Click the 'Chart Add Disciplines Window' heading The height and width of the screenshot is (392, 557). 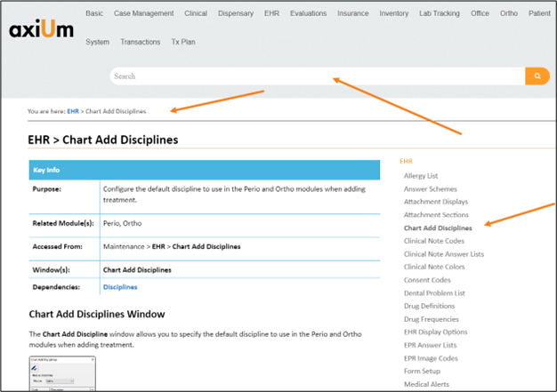point(97,314)
